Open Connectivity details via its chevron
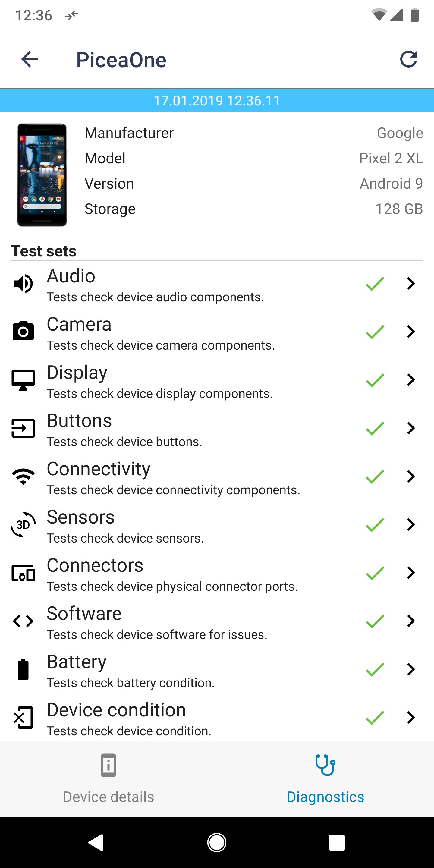 pos(410,476)
